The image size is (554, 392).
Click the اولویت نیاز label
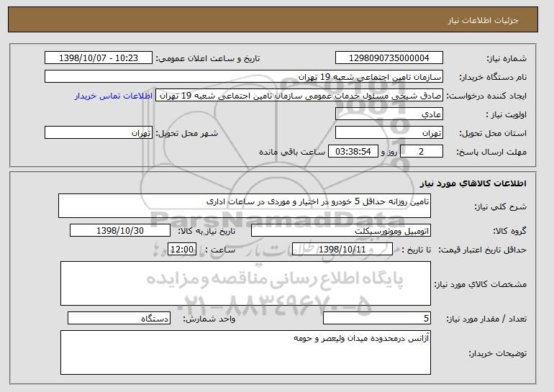(x=506, y=114)
